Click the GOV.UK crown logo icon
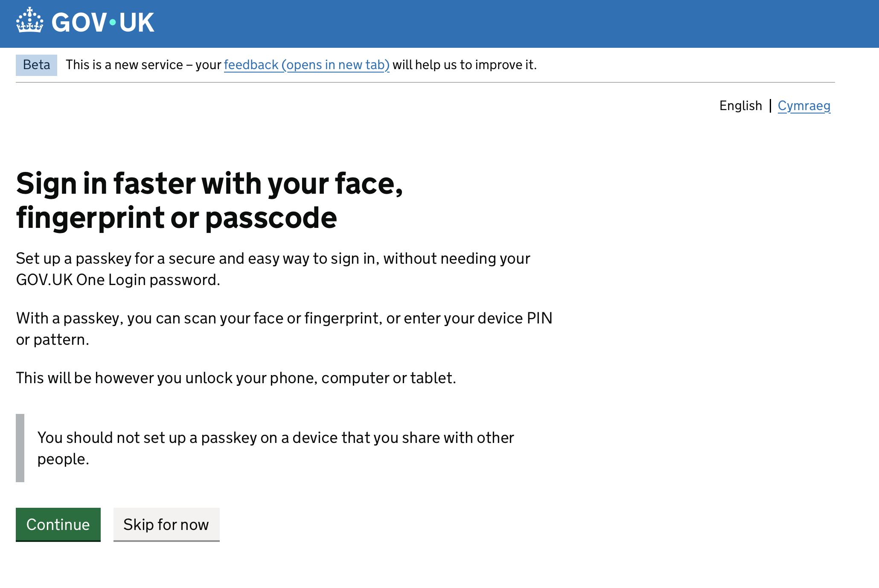 [x=29, y=20]
